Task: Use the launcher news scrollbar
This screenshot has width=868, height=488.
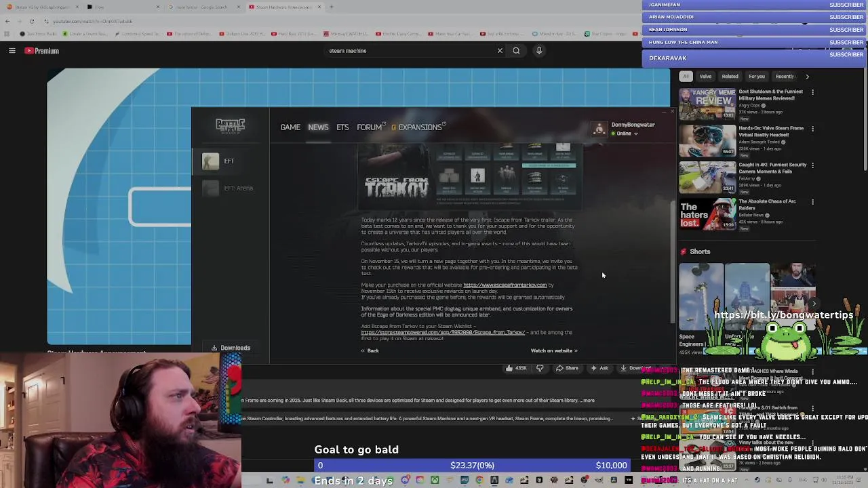Action: (672, 261)
